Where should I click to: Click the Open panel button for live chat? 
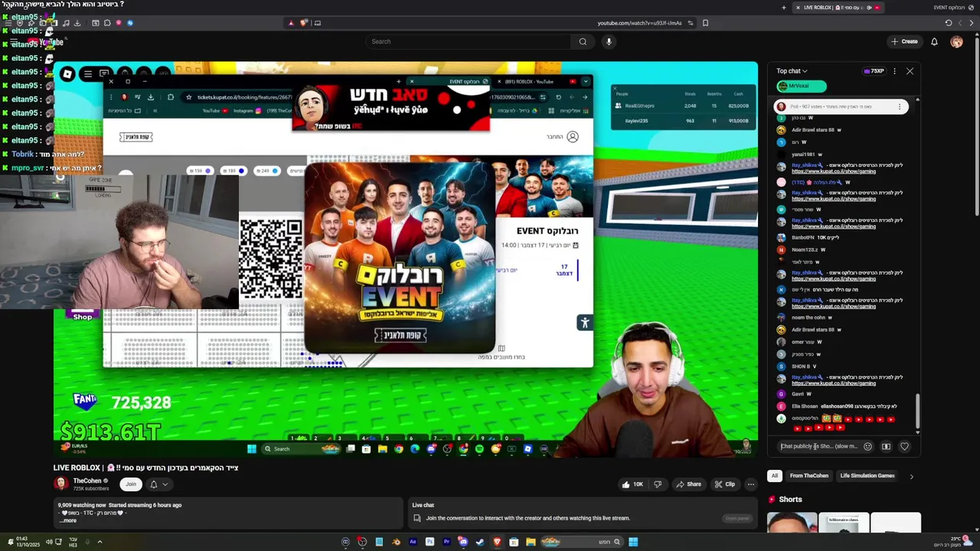click(737, 518)
